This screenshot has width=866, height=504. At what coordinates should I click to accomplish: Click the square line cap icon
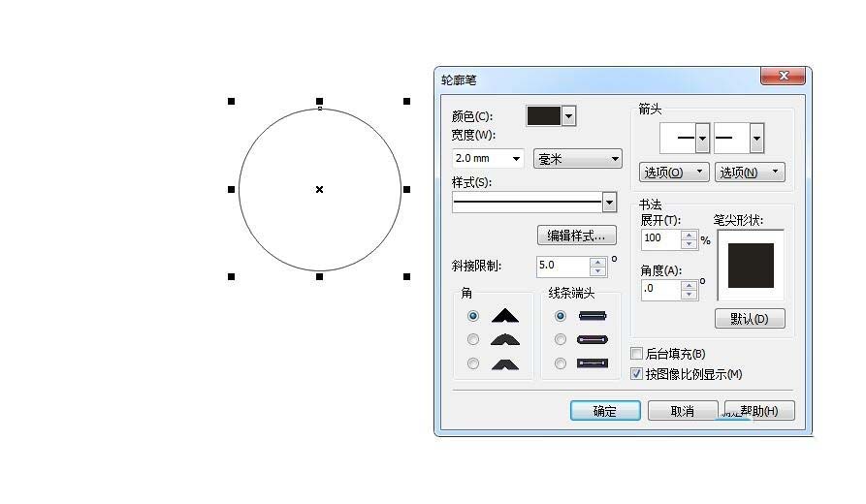(x=593, y=316)
